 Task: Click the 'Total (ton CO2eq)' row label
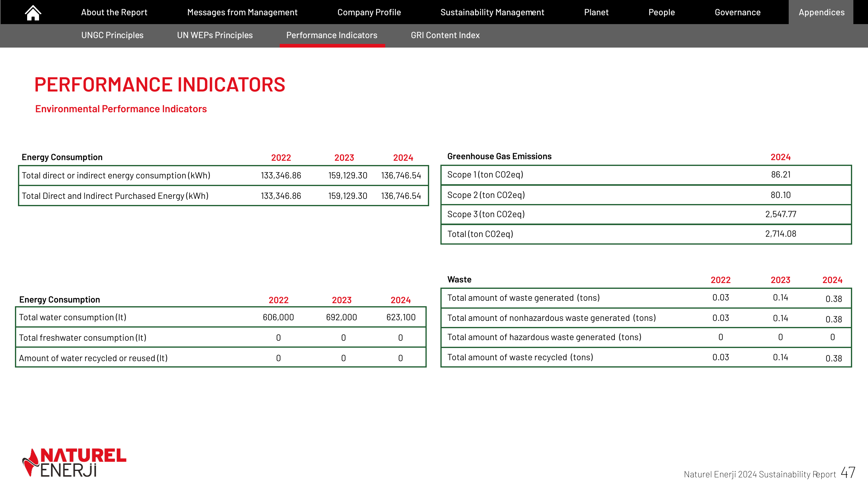tap(480, 234)
